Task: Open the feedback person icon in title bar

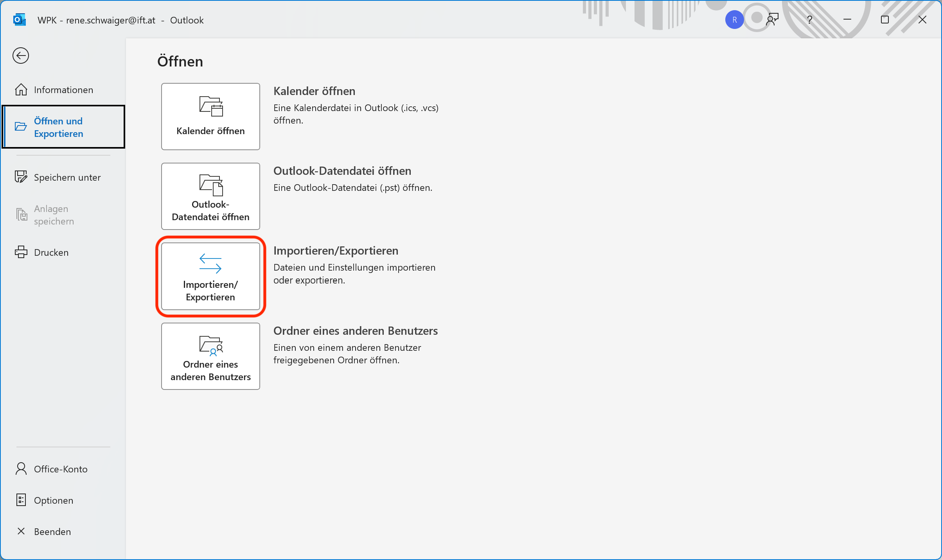Action: tap(772, 20)
